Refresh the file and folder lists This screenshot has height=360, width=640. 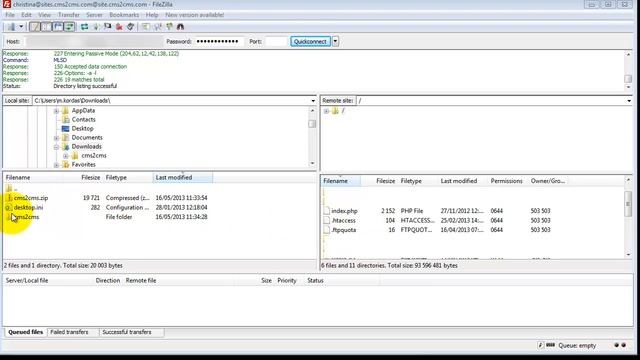point(84,27)
